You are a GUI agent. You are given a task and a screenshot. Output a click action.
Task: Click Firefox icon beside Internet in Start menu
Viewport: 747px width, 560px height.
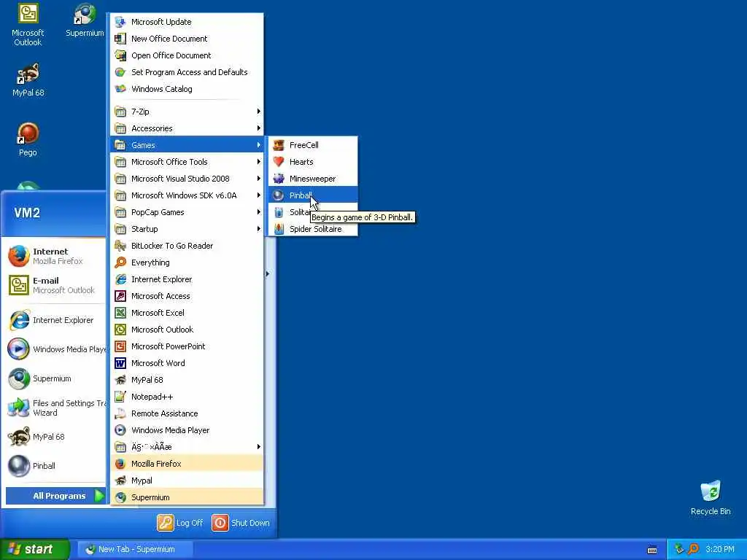[18, 256]
